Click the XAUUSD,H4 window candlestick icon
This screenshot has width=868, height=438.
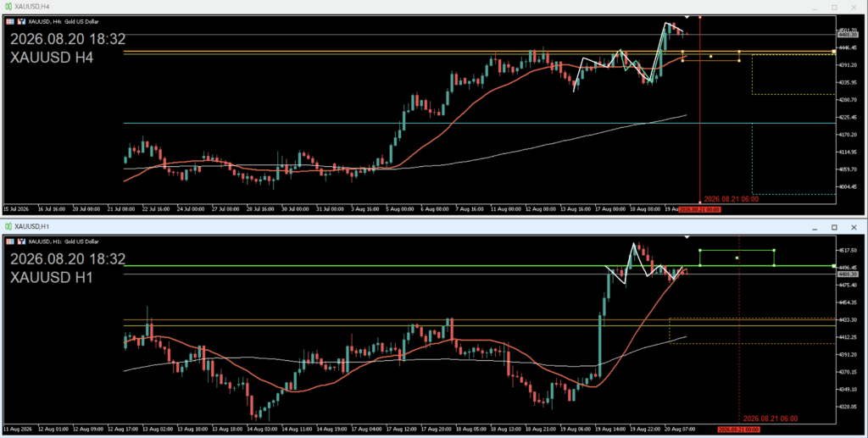8,7
